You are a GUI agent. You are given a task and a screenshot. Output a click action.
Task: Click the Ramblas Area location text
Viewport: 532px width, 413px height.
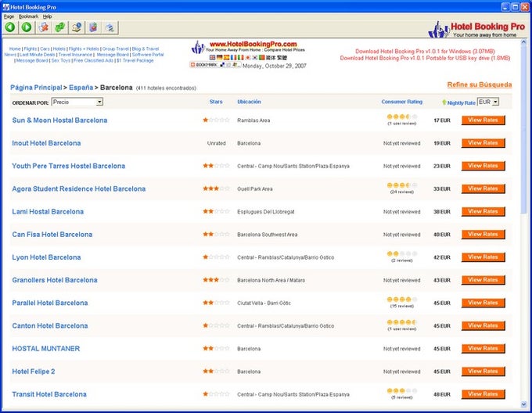(253, 120)
